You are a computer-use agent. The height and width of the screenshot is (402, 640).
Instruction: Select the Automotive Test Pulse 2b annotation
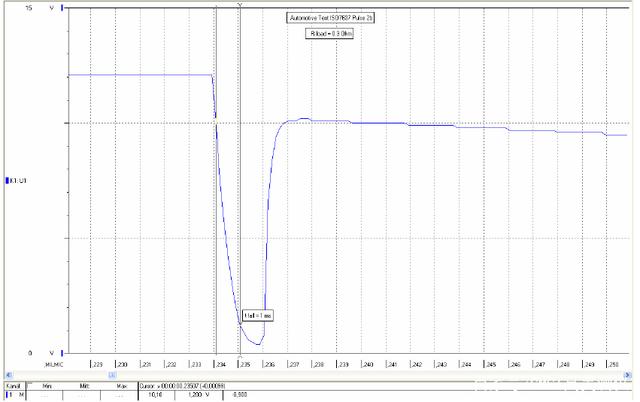click(x=331, y=18)
